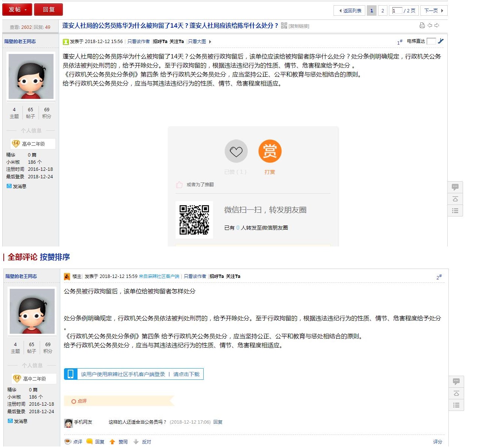Click the QR code icon next to thread title

click(284, 25)
